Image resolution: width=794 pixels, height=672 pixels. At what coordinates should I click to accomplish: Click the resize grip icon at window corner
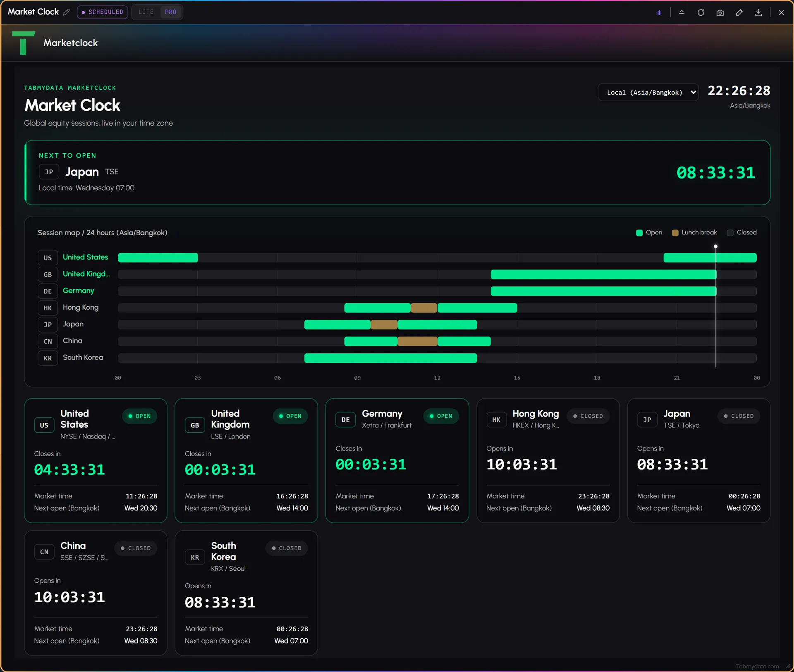788,666
